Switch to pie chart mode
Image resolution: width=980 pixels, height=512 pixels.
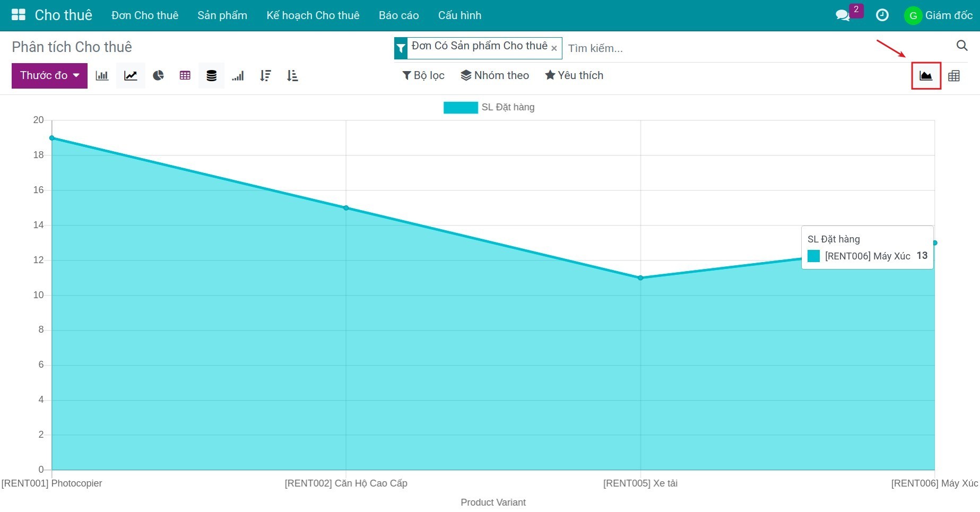158,75
